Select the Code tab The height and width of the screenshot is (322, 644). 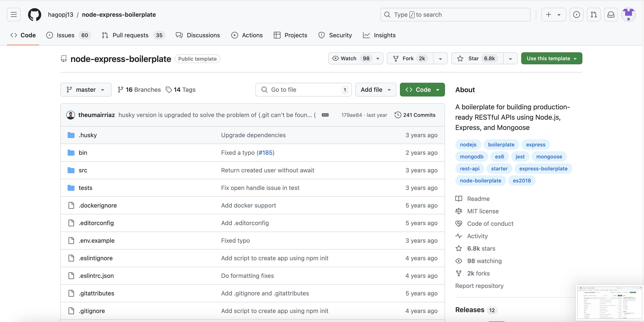(23, 35)
